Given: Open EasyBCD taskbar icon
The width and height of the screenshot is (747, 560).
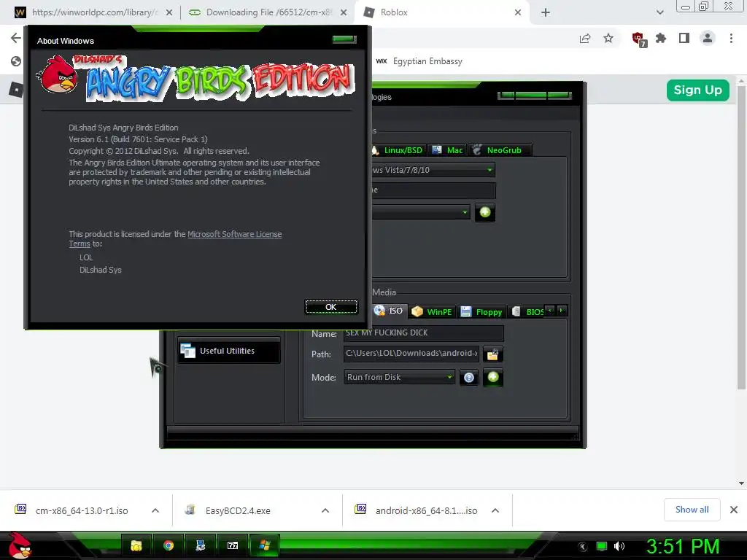Looking at the screenshot, I should click(x=201, y=545).
